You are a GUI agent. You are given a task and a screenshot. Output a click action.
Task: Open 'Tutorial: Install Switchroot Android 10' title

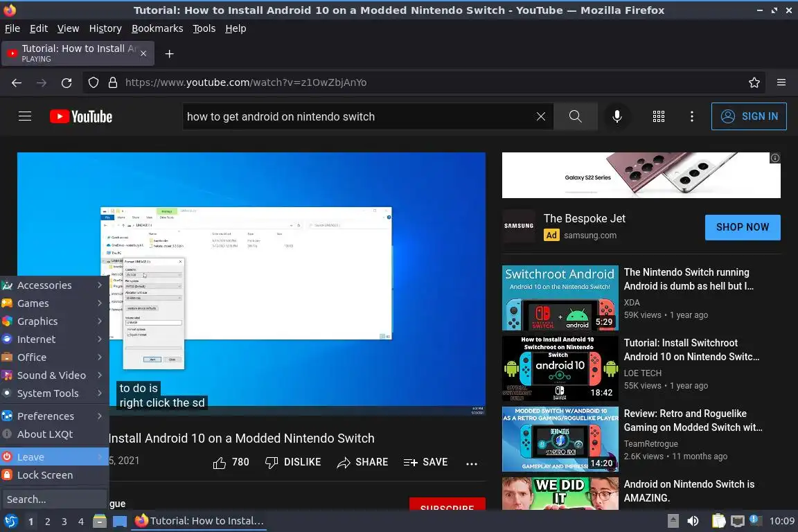(691, 350)
